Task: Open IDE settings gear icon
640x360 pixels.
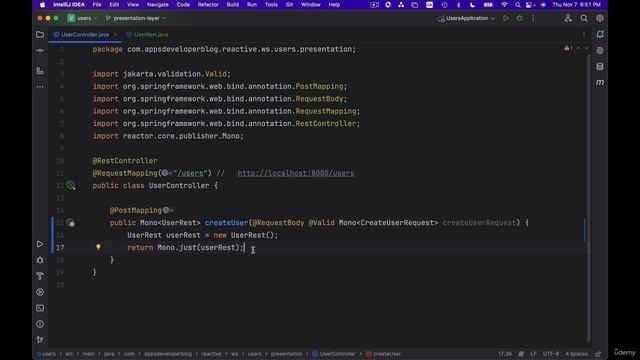Action: (600, 18)
